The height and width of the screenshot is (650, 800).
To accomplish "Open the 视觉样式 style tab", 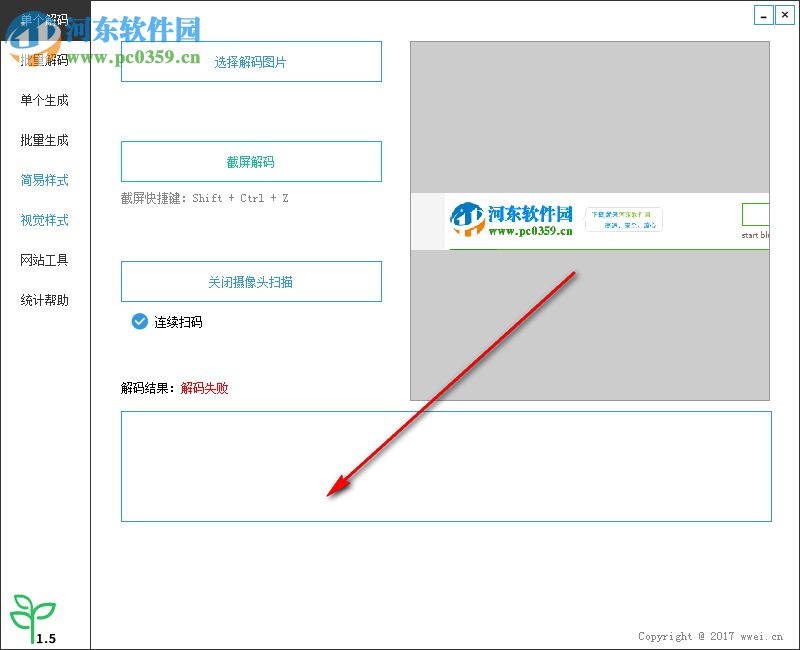I will pos(43,220).
